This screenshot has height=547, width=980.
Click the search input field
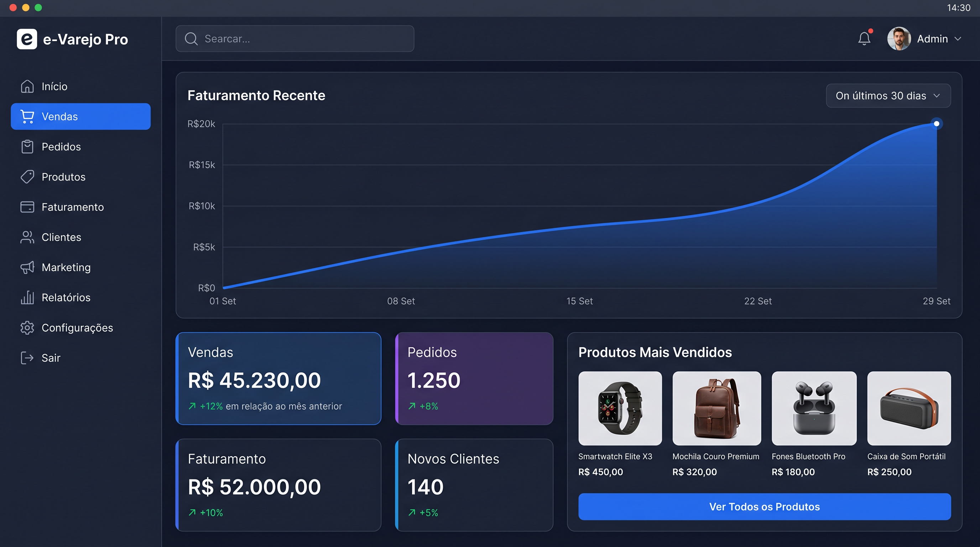coord(295,38)
